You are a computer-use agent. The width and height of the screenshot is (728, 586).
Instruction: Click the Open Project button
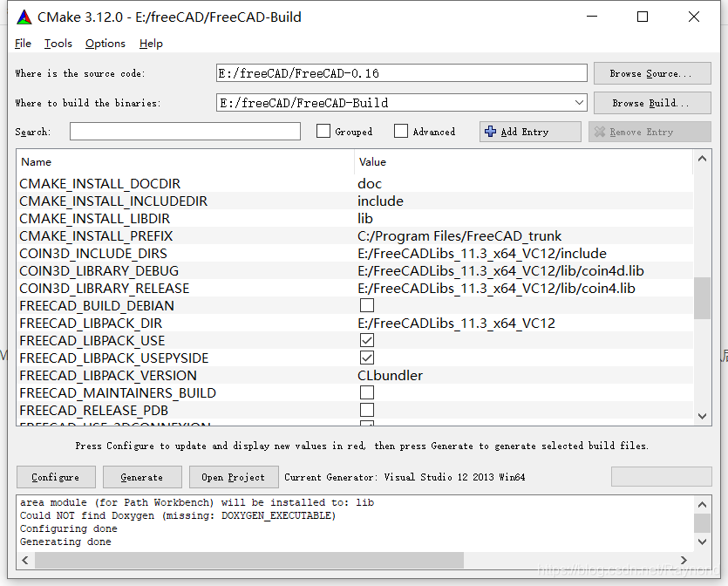(234, 477)
